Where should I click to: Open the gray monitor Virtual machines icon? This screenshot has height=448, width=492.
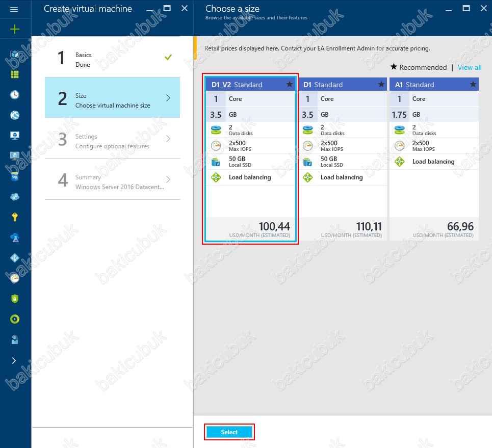pos(14,155)
